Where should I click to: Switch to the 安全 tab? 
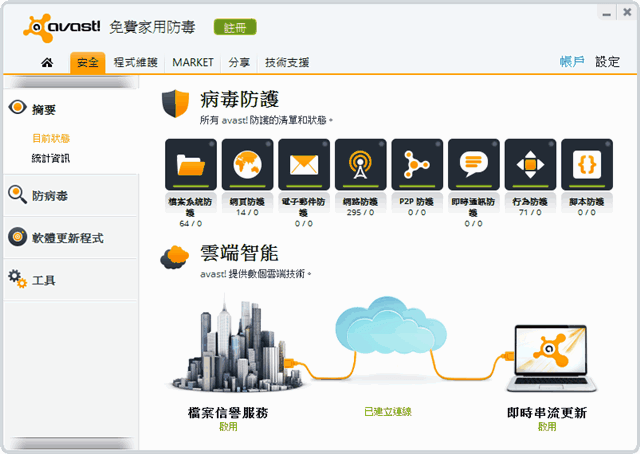tap(88, 62)
